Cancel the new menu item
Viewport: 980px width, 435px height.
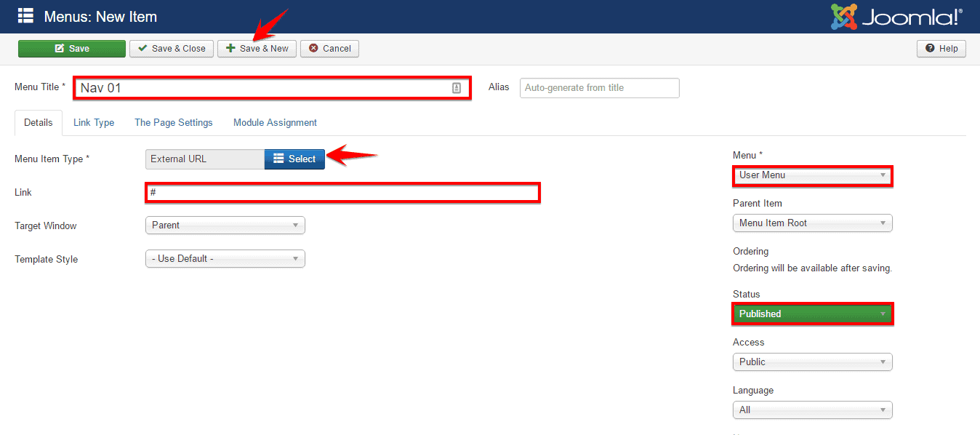pyautogui.click(x=329, y=49)
